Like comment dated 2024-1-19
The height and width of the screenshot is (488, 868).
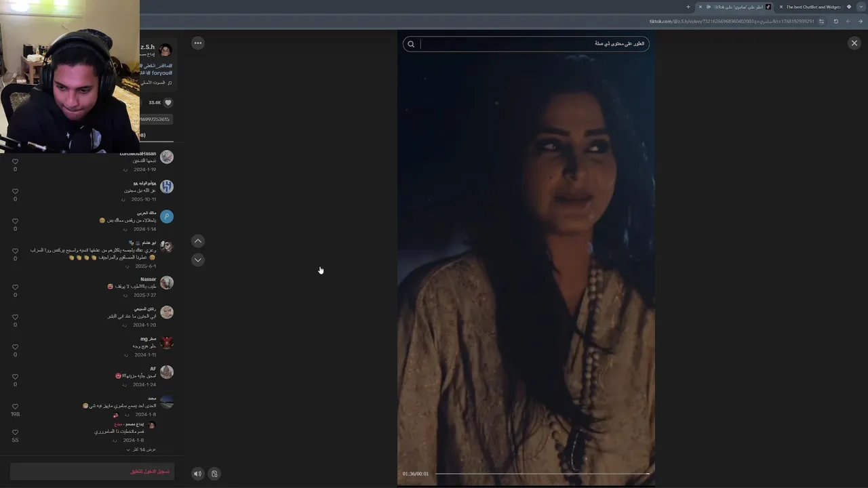[x=15, y=161]
